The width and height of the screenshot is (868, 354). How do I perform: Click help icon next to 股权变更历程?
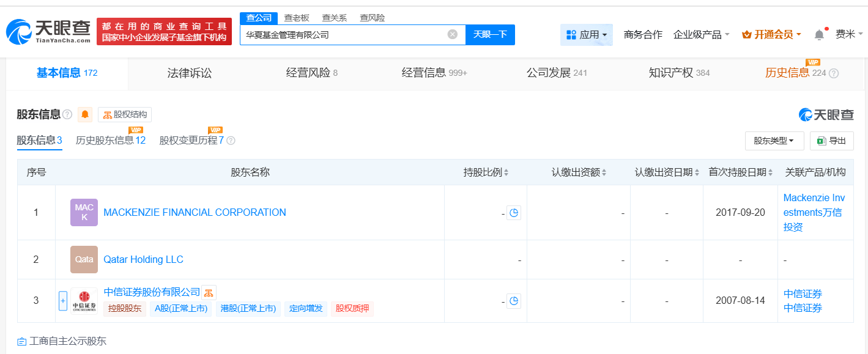coord(231,141)
